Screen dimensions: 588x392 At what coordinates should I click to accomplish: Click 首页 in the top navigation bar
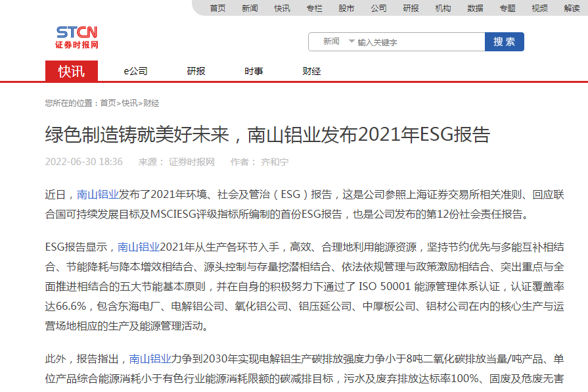click(217, 8)
